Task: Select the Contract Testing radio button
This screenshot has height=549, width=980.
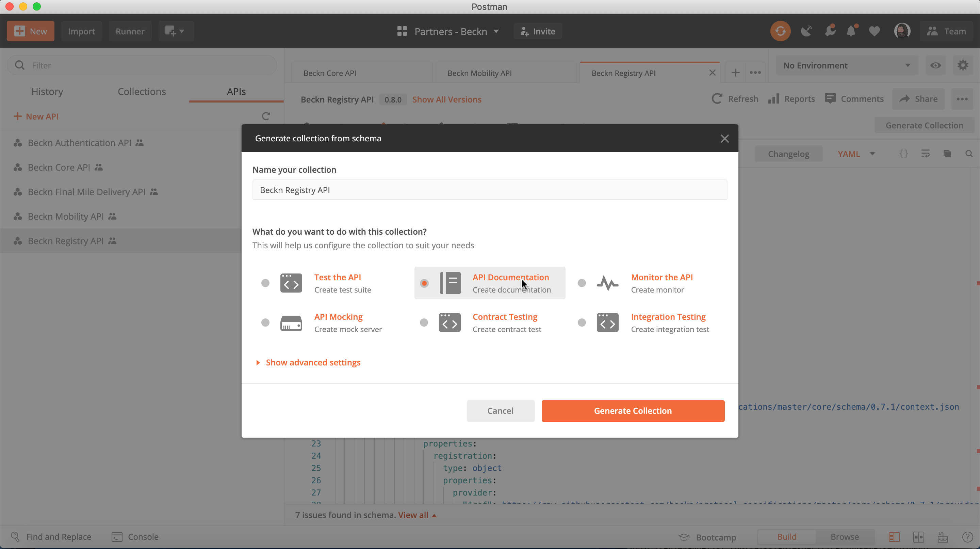Action: click(x=424, y=323)
